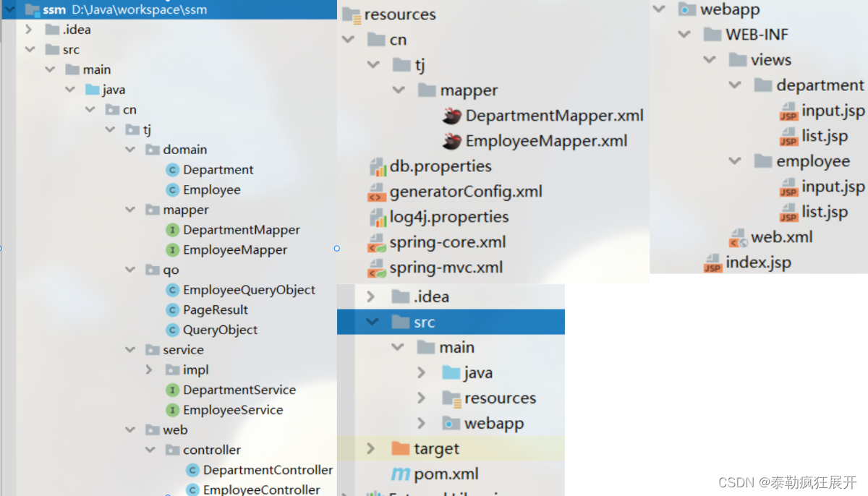Select the EmployeeQueryObject class
This screenshot has width=868, height=496.
click(249, 290)
